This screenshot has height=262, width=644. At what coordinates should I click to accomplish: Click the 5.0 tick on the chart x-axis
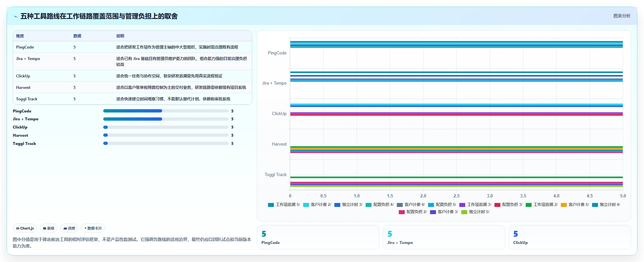623,196
